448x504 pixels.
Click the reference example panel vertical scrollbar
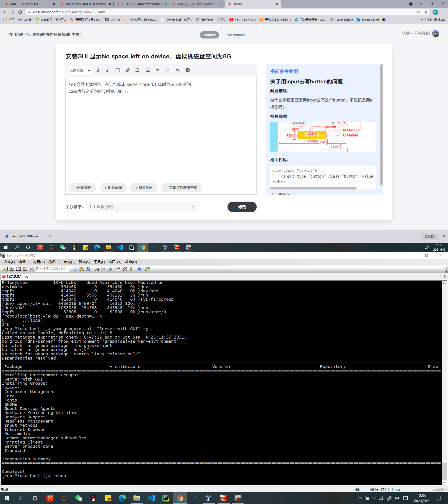381,125
